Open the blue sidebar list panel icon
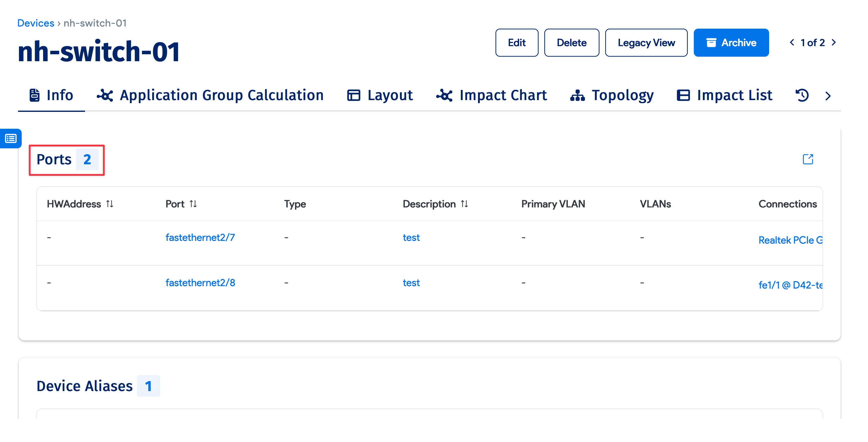The height and width of the screenshot is (442, 868). [x=11, y=139]
